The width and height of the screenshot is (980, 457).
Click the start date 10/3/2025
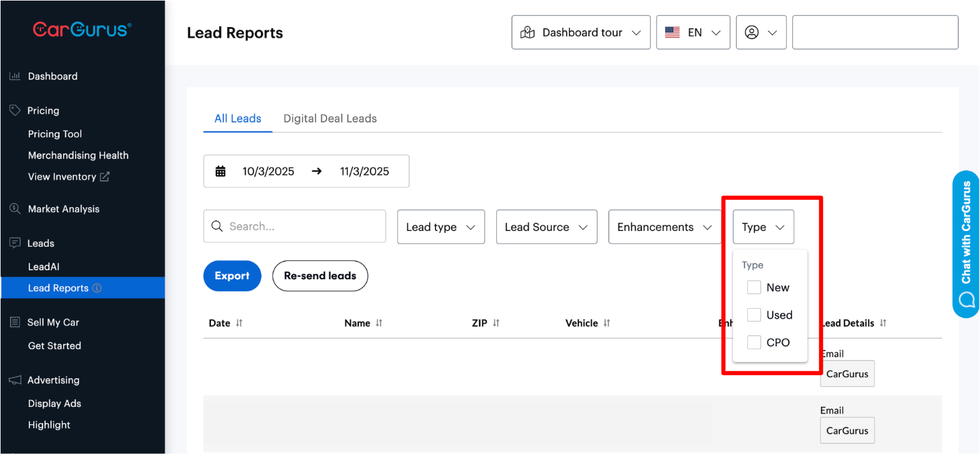click(268, 172)
